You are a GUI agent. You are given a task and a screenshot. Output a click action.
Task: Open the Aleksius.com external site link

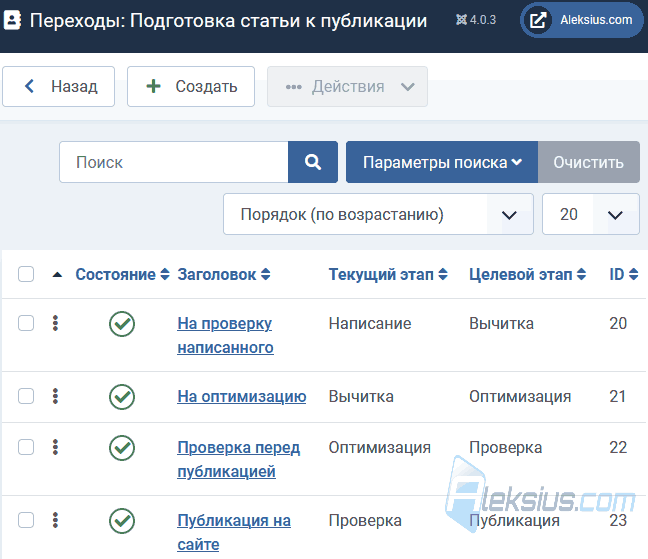coord(581,20)
